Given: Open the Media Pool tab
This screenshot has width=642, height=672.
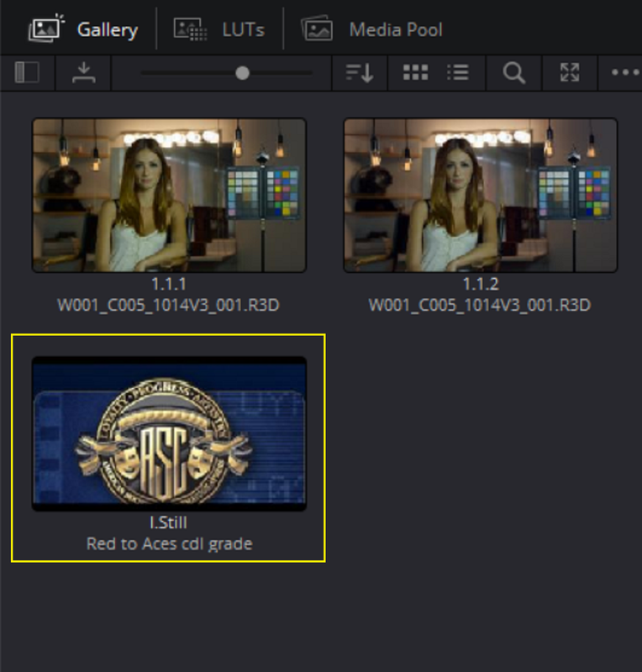Looking at the screenshot, I should pos(371,29).
